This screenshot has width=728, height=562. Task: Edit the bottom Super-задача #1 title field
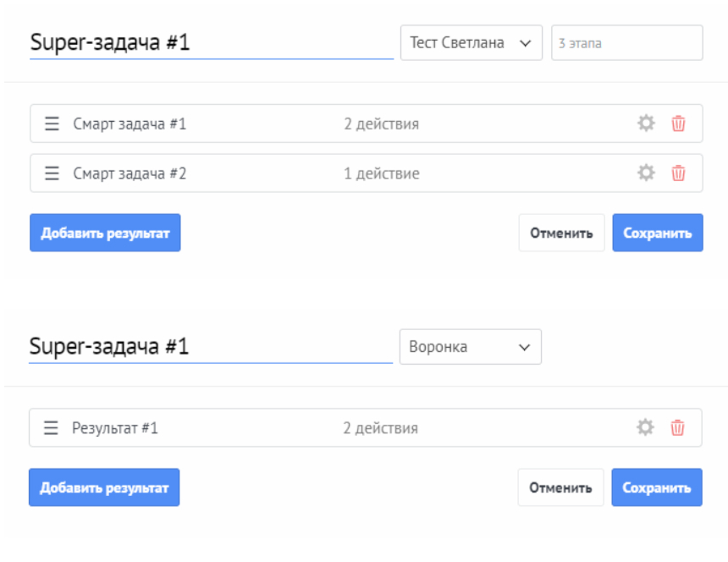pos(211,347)
